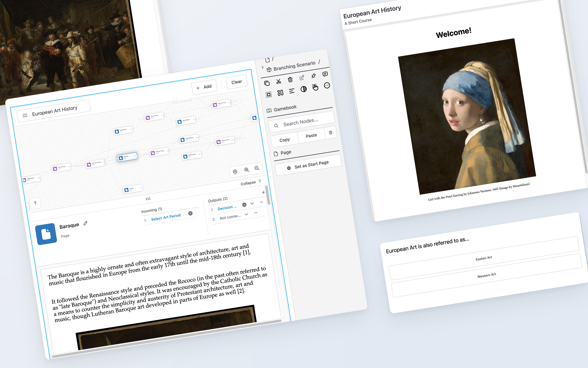Viewport: 588px width, 368px height.
Task: Click the Clear button
Action: point(237,82)
